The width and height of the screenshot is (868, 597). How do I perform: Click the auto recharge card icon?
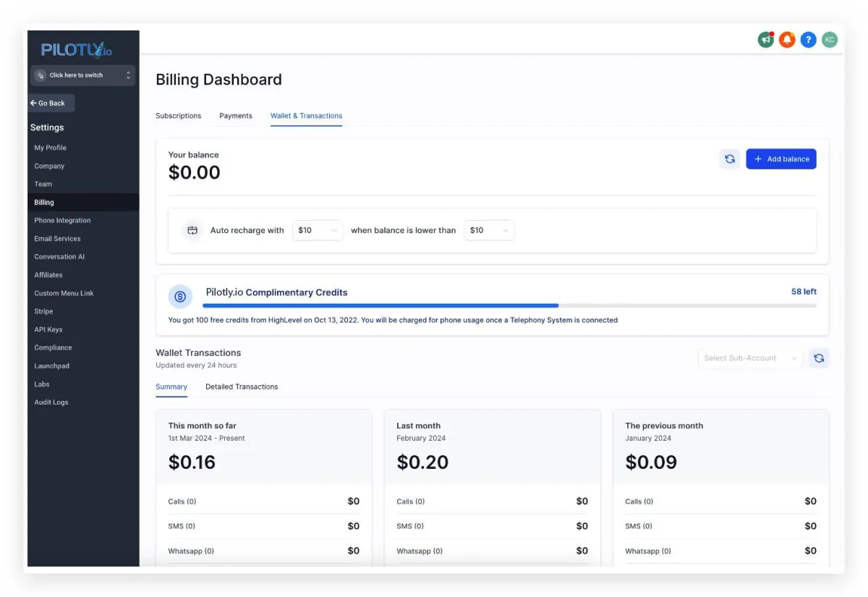tap(192, 230)
